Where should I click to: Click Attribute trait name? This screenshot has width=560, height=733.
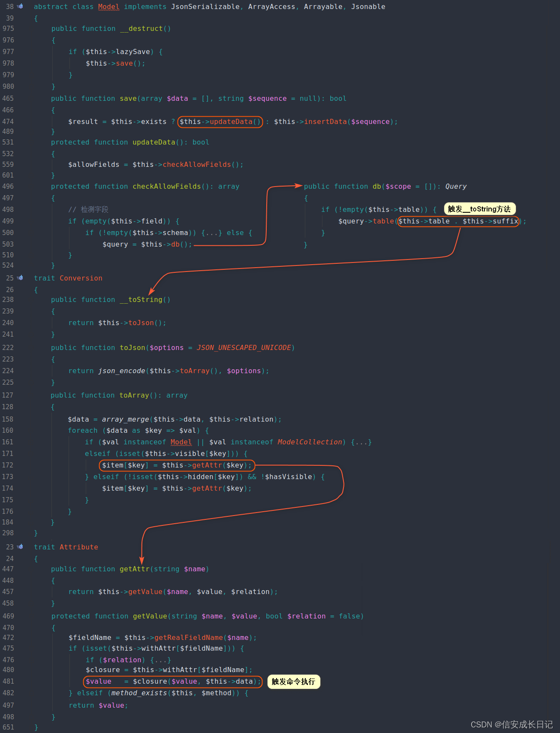79,547
